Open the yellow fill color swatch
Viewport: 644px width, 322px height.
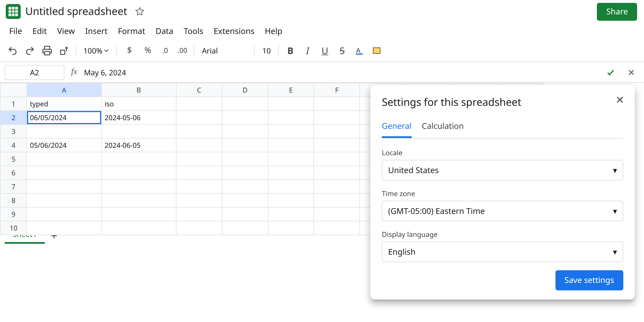[377, 51]
